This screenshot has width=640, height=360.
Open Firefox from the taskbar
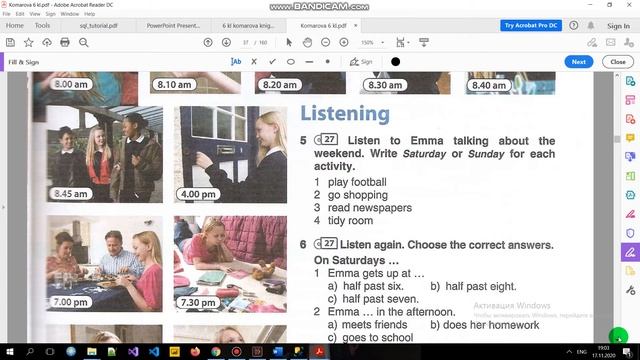(195, 351)
